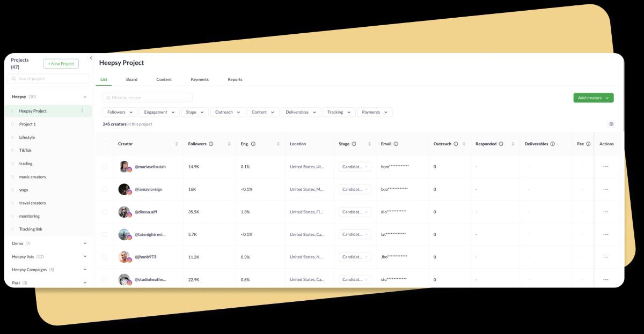Viewport: 644px width, 334px height.
Task: Click the Stage column info icon
Action: [354, 144]
